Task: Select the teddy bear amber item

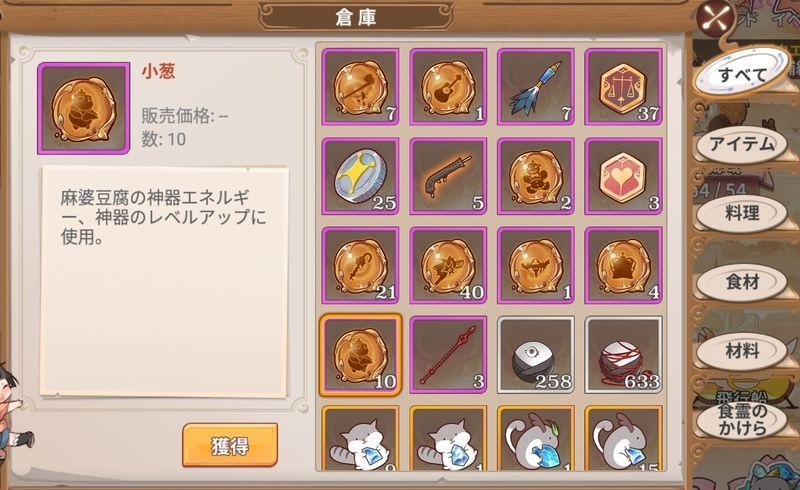Action: 536,176
